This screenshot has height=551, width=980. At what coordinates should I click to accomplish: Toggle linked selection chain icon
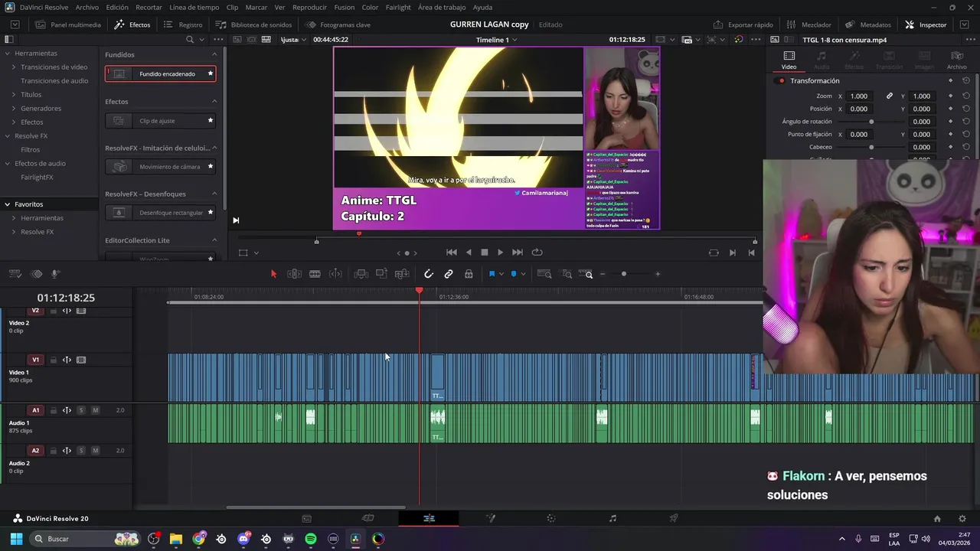[449, 274]
